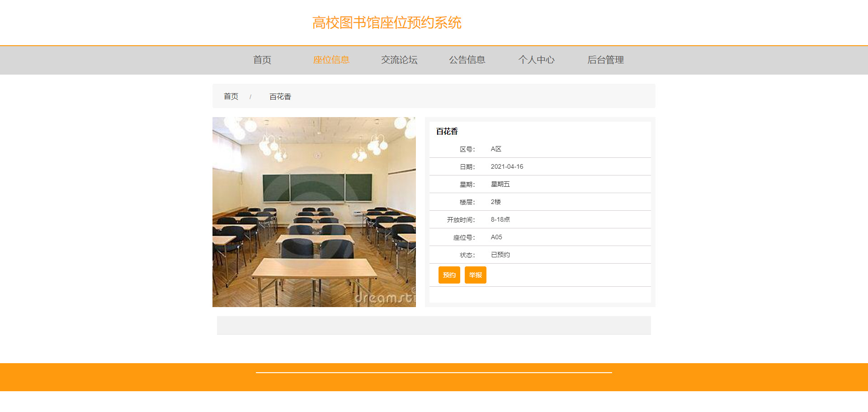Click the 星期: field label

click(467, 185)
